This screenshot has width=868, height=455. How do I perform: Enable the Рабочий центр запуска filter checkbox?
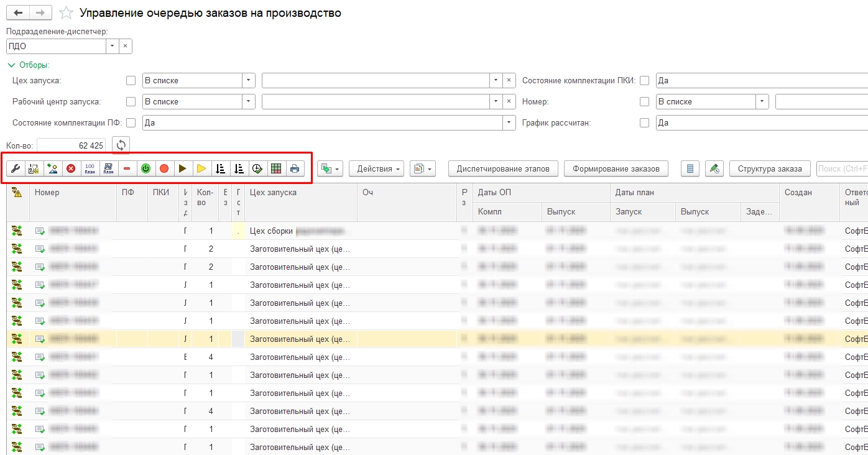pyautogui.click(x=131, y=102)
